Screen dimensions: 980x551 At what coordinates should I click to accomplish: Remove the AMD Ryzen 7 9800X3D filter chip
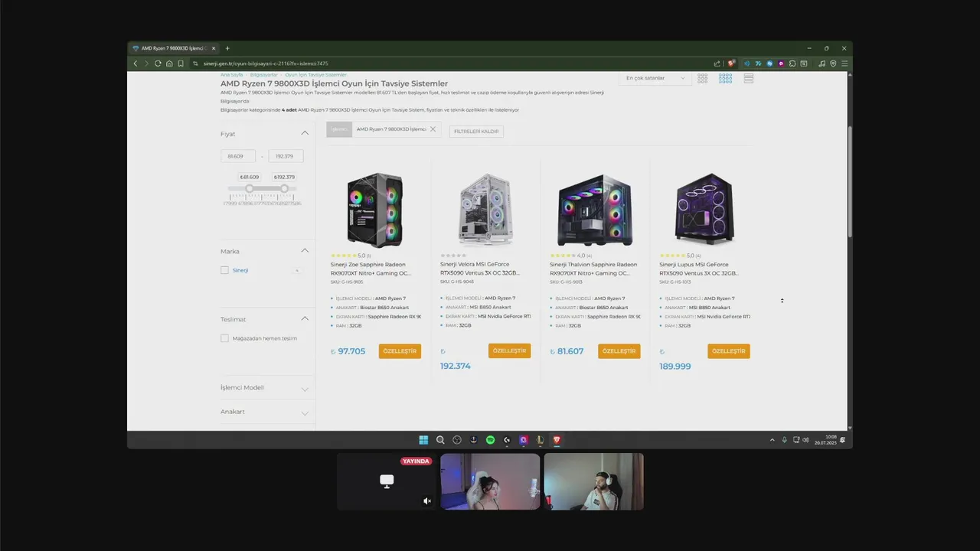pyautogui.click(x=433, y=129)
